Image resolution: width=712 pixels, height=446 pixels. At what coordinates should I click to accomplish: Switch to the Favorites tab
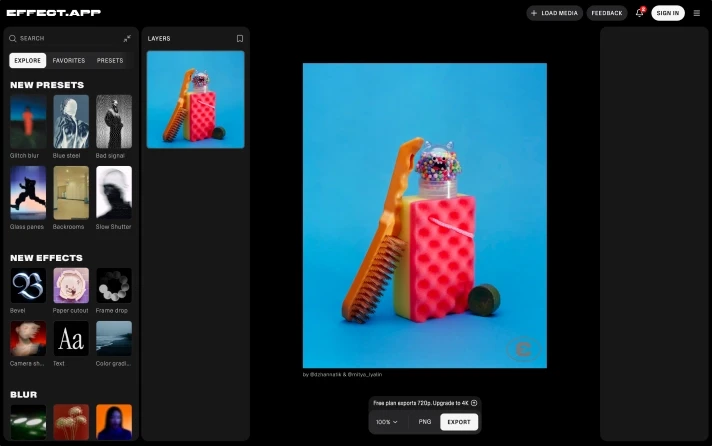(x=69, y=60)
